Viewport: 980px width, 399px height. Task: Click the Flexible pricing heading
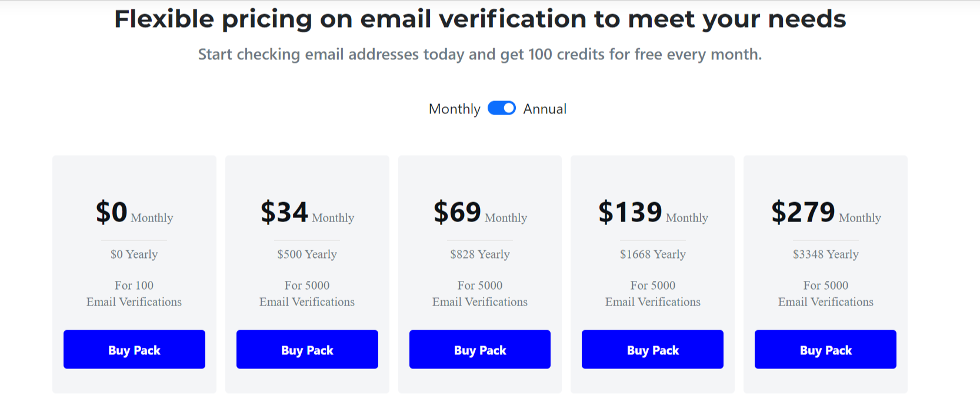click(x=480, y=18)
